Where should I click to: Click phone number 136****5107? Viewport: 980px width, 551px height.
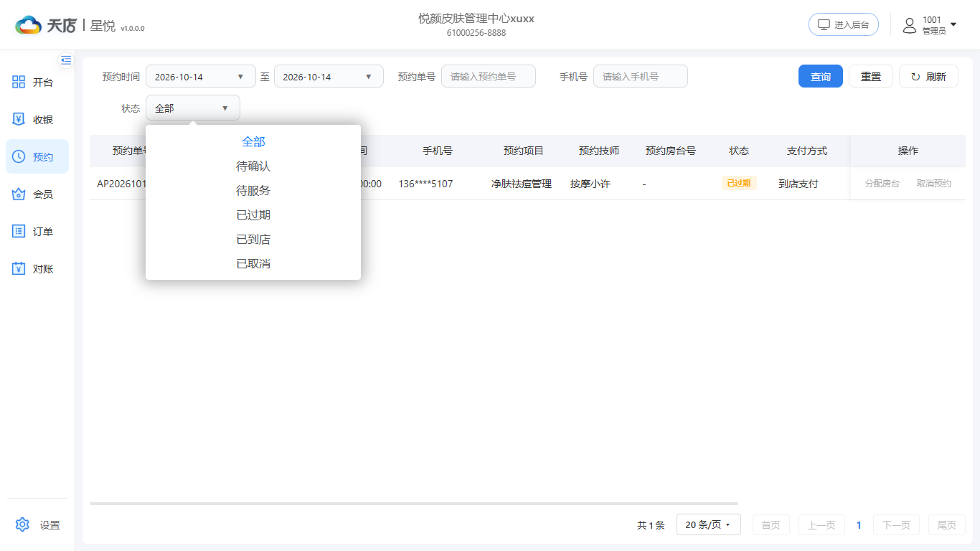coord(426,184)
